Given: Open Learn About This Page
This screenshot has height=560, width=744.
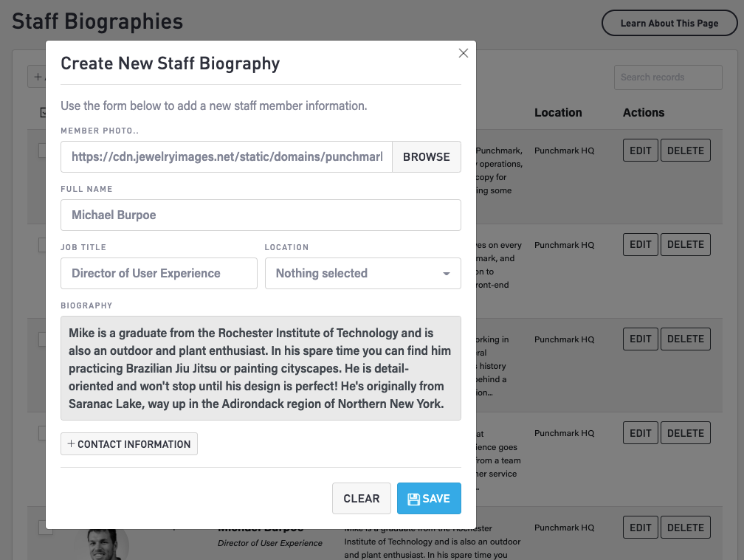Looking at the screenshot, I should (668, 23).
